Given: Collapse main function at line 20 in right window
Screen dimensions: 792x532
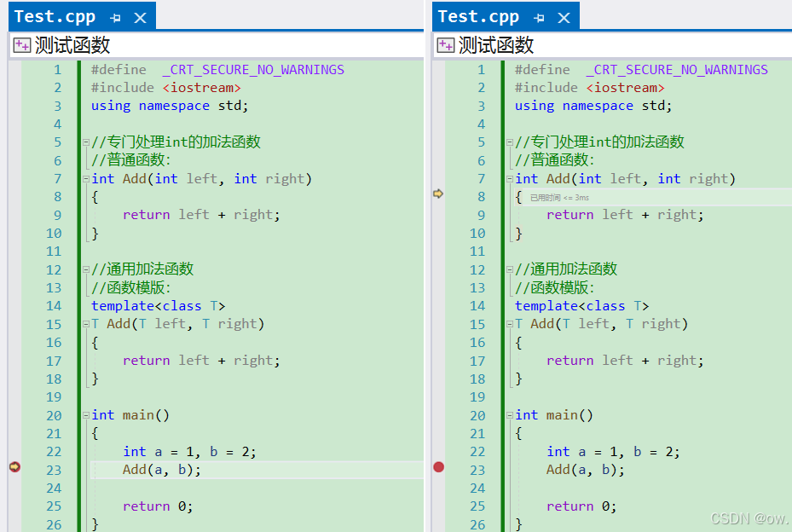Looking at the screenshot, I should click(510, 415).
